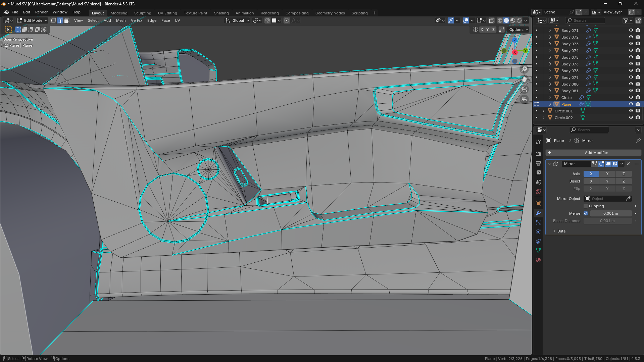644x362 pixels.
Task: Open the Mesh menu
Action: [120, 20]
